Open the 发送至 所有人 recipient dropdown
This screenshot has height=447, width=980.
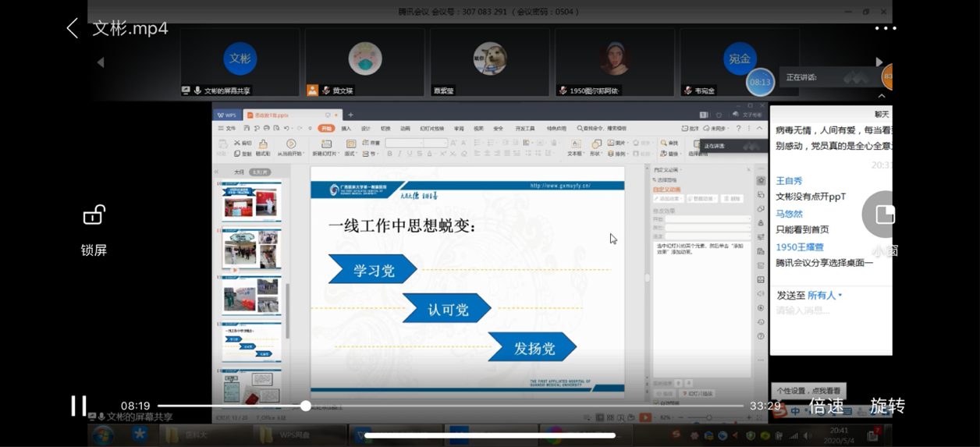[x=825, y=295]
